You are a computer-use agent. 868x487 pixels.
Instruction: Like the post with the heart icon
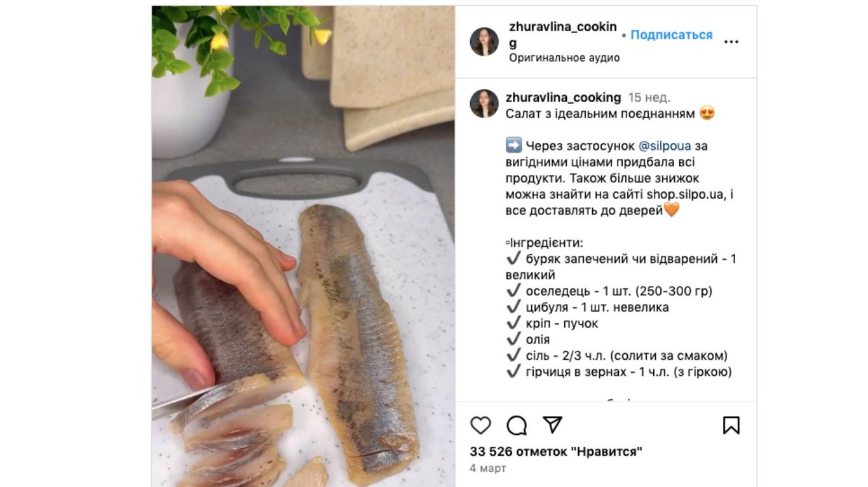click(x=480, y=425)
